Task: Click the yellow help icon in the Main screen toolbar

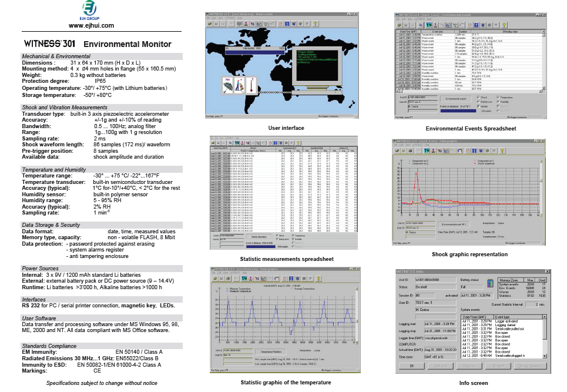Action: tap(316, 24)
